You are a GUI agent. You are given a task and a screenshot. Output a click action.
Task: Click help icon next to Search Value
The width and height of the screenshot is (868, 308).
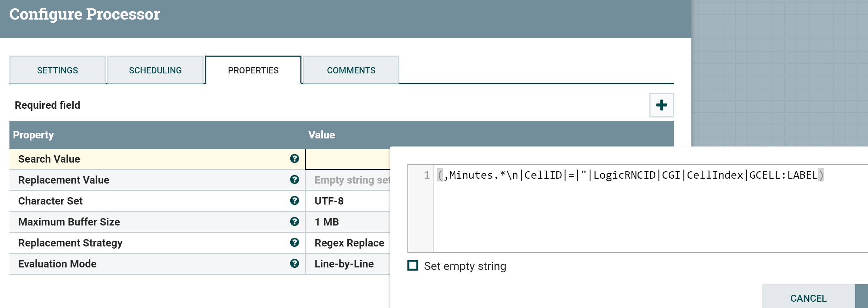pos(294,159)
